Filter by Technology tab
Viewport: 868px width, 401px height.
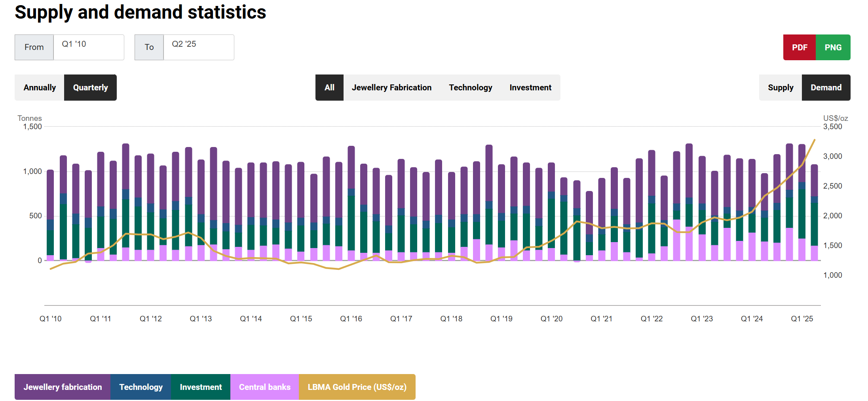click(x=470, y=88)
